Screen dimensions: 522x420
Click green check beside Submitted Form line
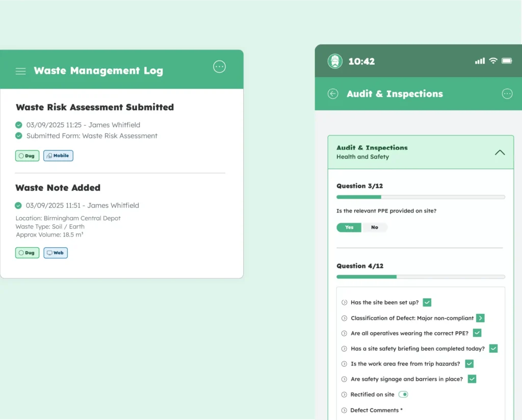tap(19, 136)
